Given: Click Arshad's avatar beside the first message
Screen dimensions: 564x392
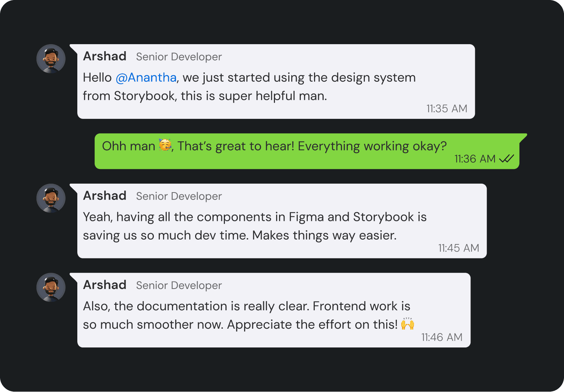Looking at the screenshot, I should coord(51,59).
